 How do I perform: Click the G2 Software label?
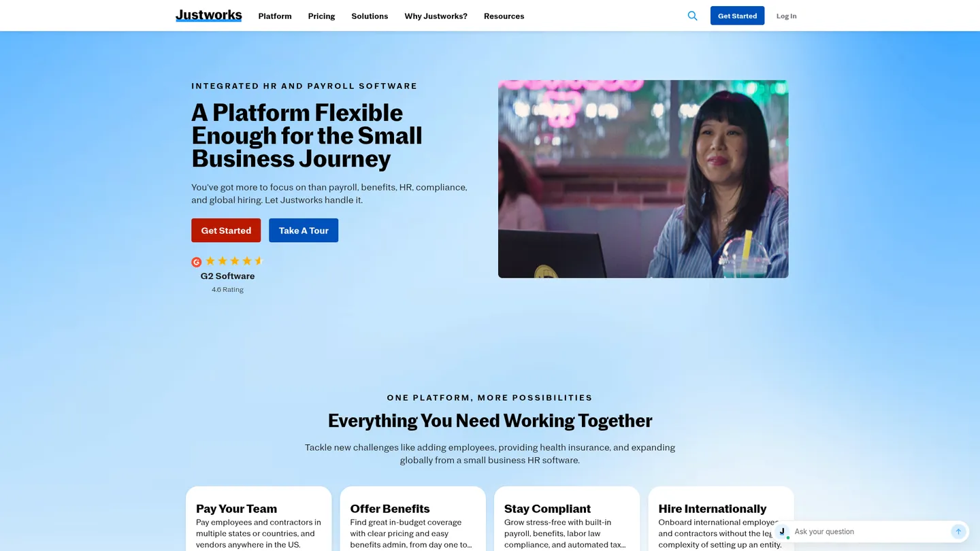(227, 276)
